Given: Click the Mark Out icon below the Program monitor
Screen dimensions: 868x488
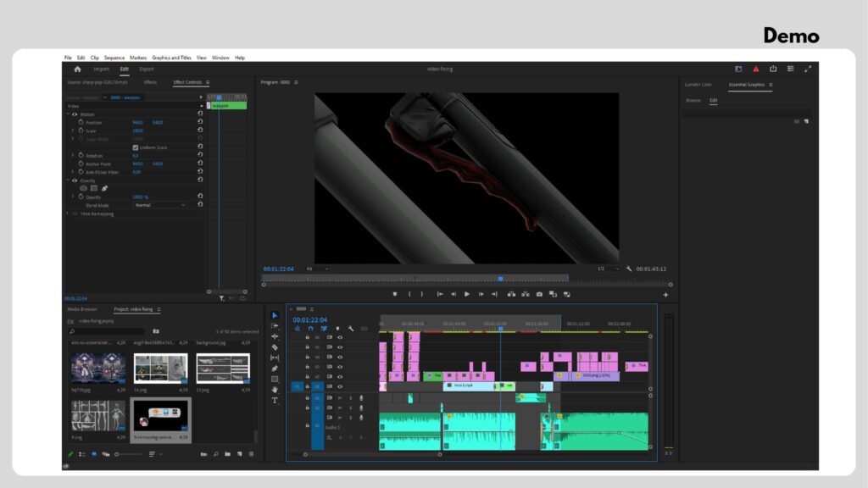Looking at the screenshot, I should (422, 295).
